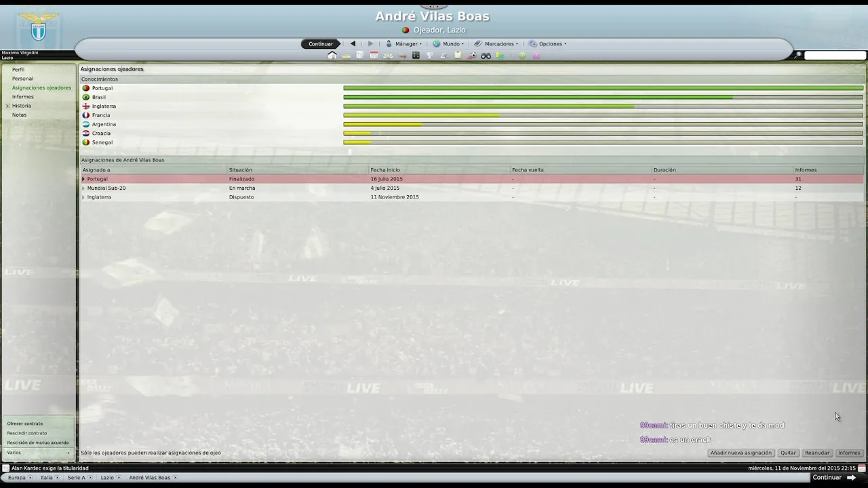This screenshot has height=488, width=868.
Task: Click the Brasil flag icon
Action: coord(86,97)
